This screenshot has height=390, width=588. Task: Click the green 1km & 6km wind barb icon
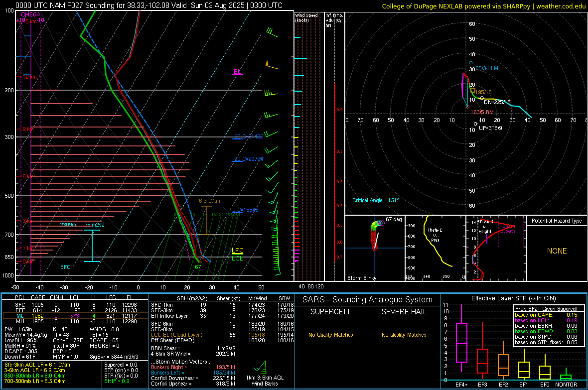[260, 367]
